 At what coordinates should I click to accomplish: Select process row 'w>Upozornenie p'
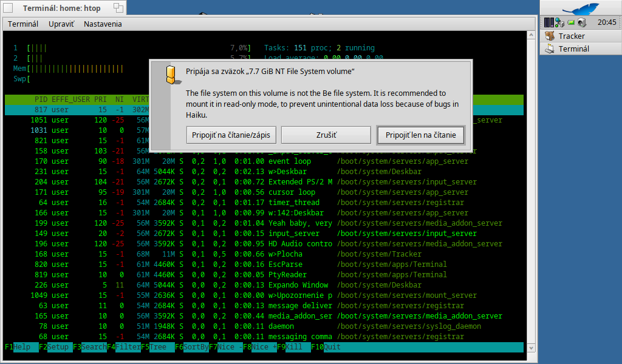[x=264, y=295]
